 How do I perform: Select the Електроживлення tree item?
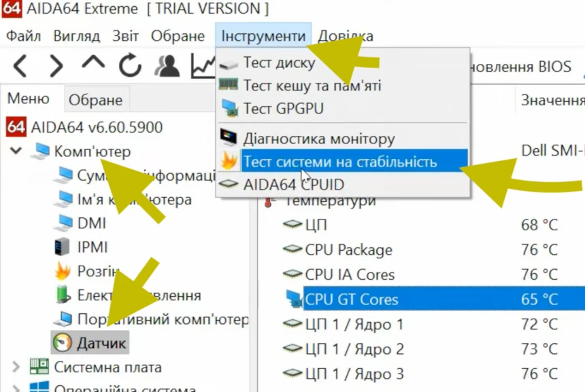[139, 296]
